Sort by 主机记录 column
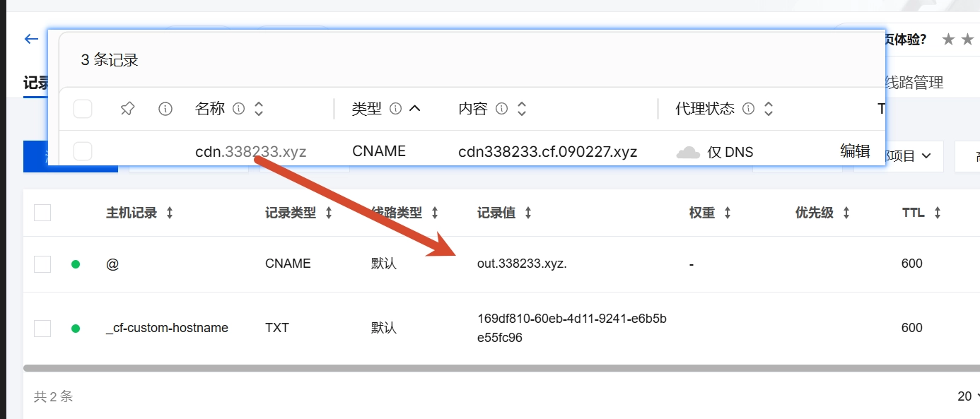The width and height of the screenshot is (980, 419). coord(170,213)
